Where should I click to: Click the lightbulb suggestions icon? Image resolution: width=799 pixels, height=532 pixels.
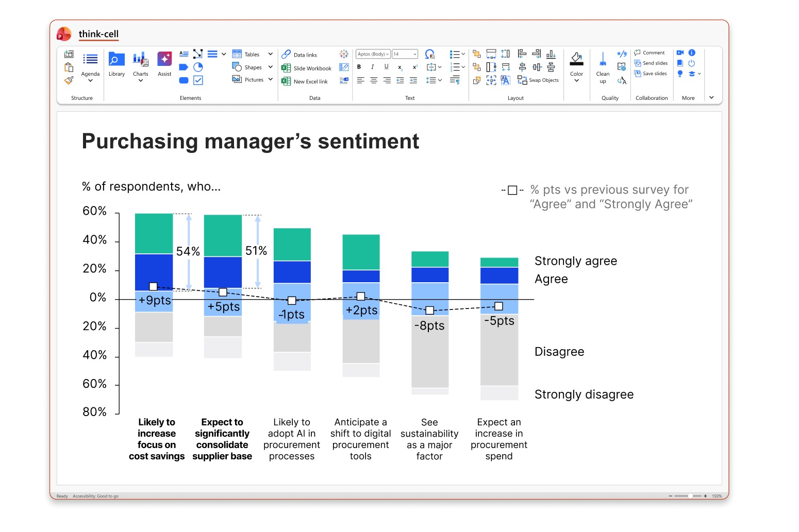pos(680,74)
